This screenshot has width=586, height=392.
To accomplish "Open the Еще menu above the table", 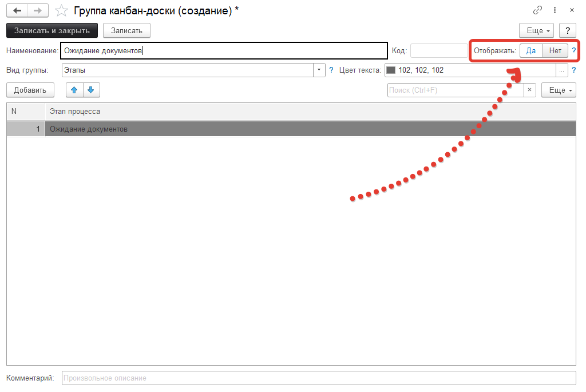I will 558,90.
